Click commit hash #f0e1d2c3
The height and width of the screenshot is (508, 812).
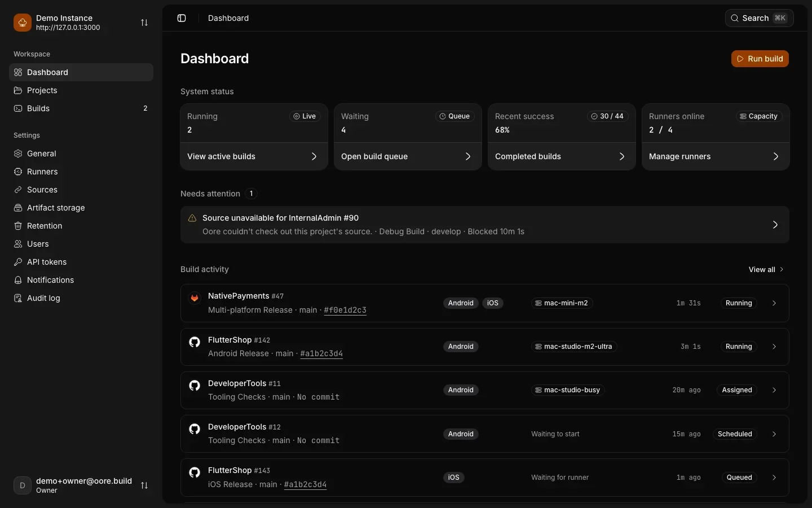[x=345, y=310]
